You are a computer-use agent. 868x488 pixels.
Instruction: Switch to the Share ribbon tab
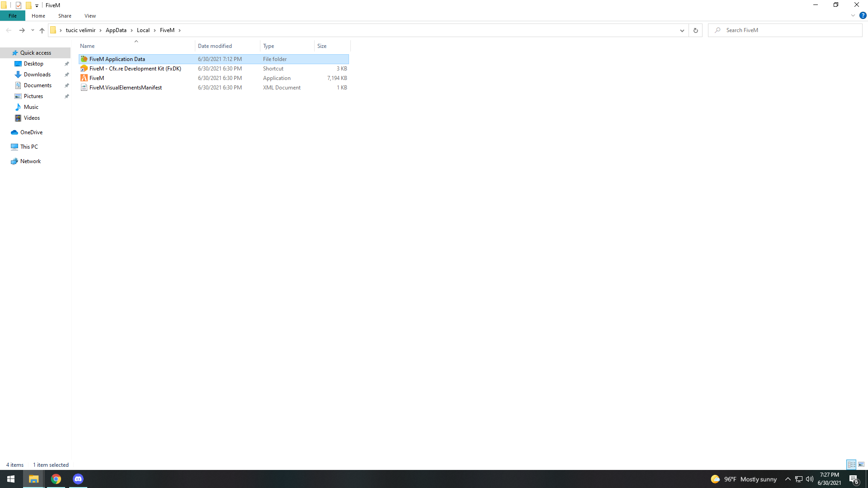[65, 16]
